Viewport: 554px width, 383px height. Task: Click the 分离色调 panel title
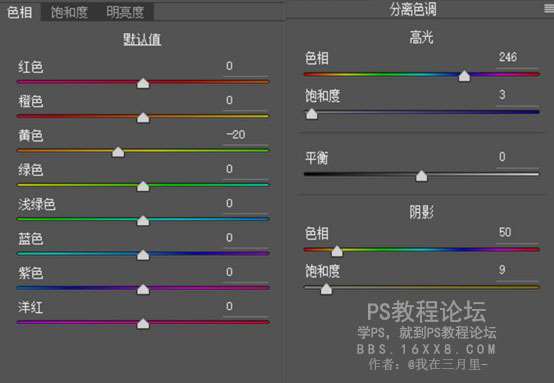pyautogui.click(x=413, y=9)
